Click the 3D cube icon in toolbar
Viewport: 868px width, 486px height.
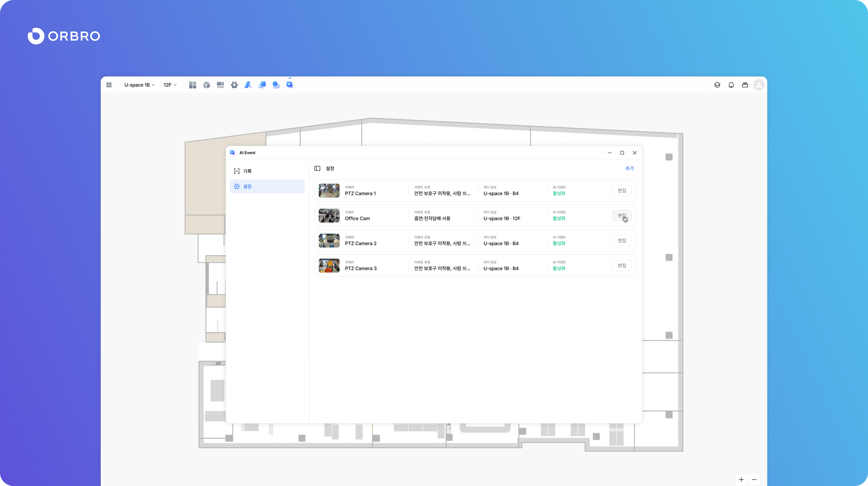[207, 85]
